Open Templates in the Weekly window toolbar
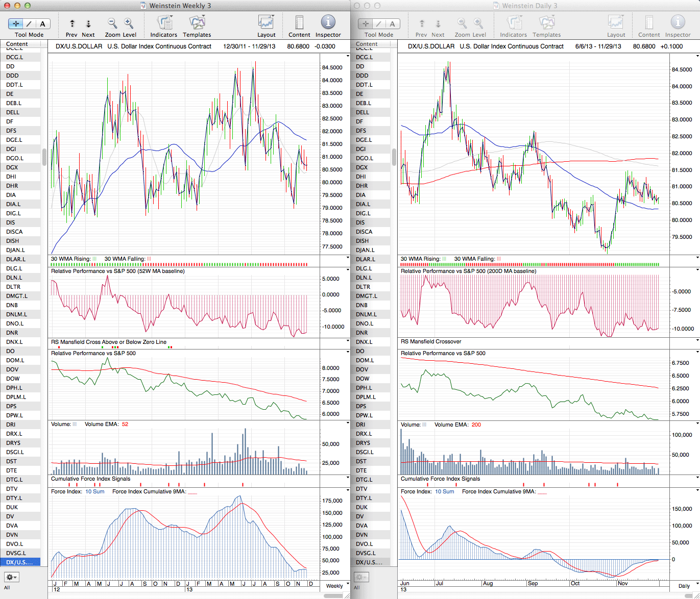Image resolution: width=700 pixels, height=599 pixels. (x=197, y=23)
